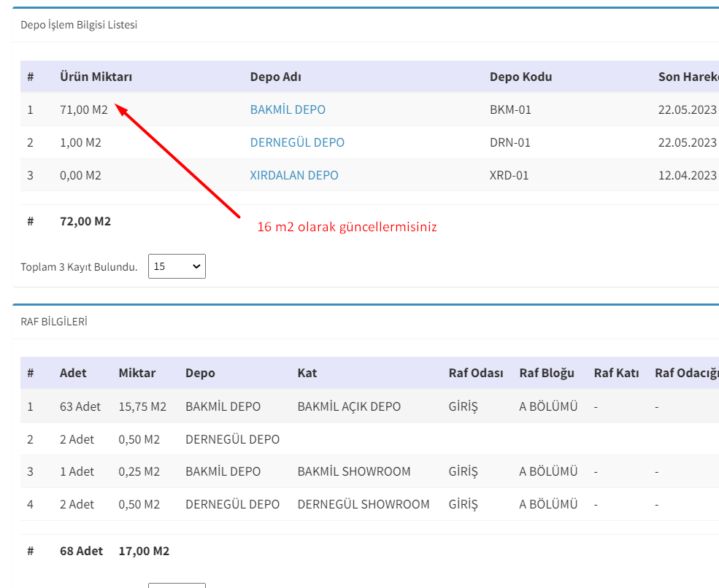Select the BKM-01 warehouse code cell
The width and height of the screenshot is (719, 588).
[x=510, y=110]
